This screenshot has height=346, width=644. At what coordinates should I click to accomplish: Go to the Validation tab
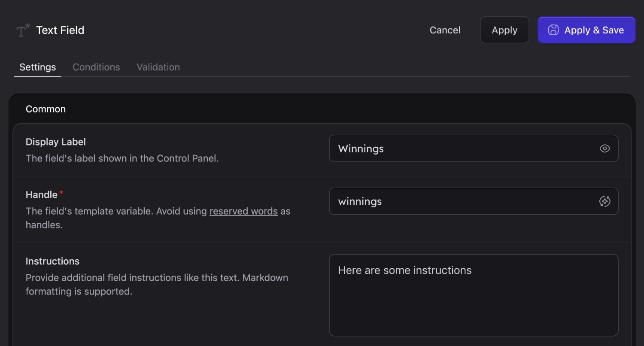click(158, 67)
